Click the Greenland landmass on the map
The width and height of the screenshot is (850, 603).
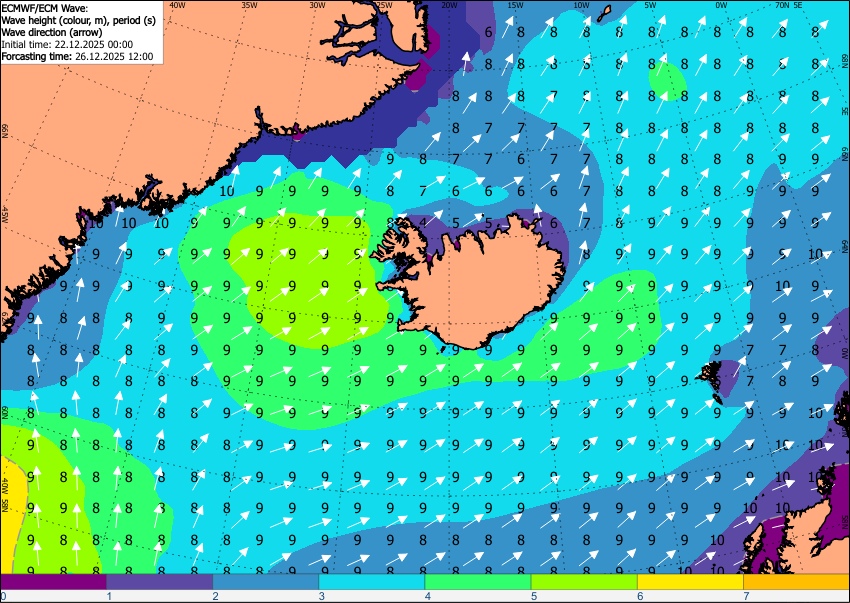coord(163,108)
